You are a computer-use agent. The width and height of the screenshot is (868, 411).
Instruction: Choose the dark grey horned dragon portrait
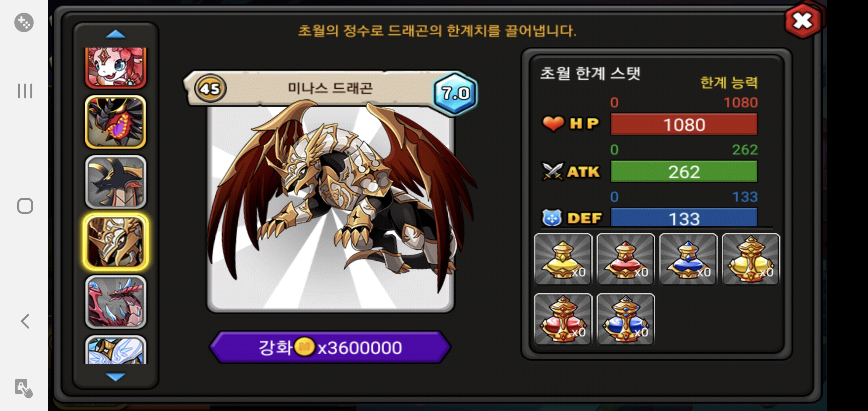(115, 182)
